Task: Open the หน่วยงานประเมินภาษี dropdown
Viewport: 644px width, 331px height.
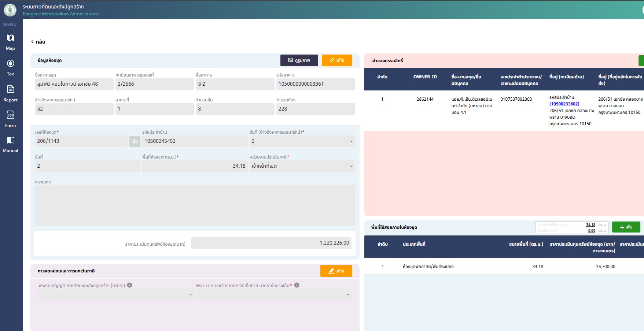Action: (x=302, y=166)
